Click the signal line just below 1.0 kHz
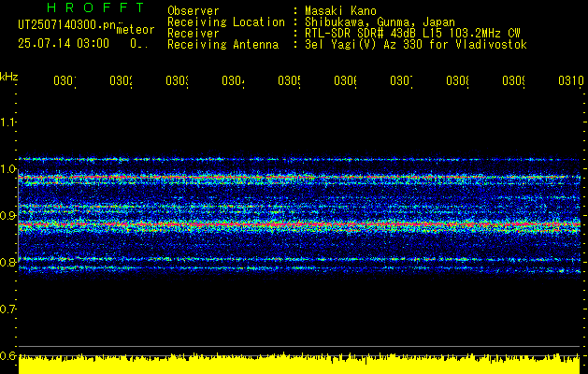Screen dimensions: 588x374 (299, 177)
